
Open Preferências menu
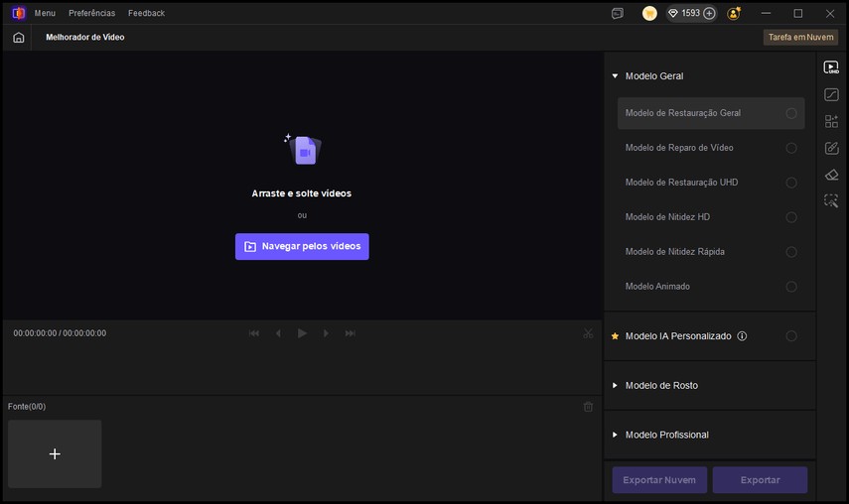pyautogui.click(x=91, y=13)
